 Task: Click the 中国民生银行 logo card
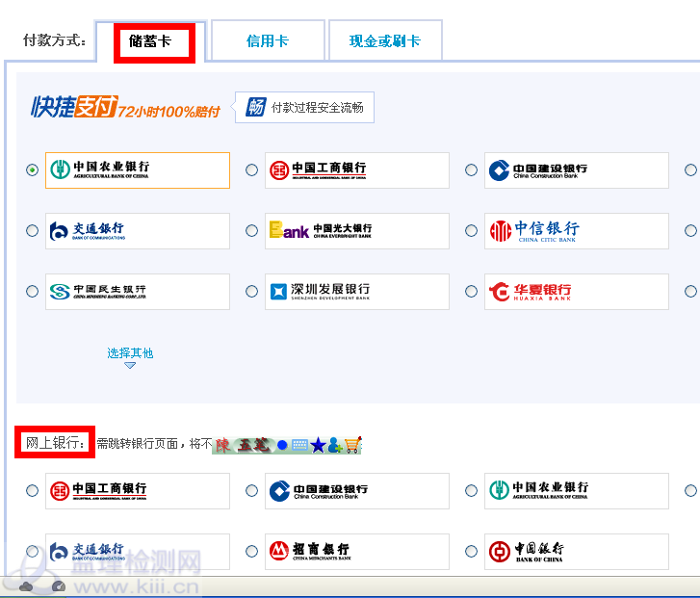pyautogui.click(x=138, y=292)
